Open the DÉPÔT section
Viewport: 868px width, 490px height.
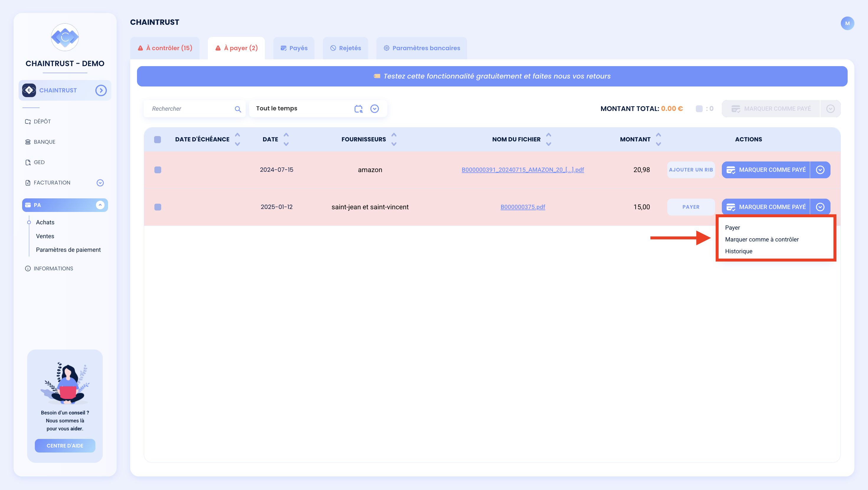click(x=38, y=121)
